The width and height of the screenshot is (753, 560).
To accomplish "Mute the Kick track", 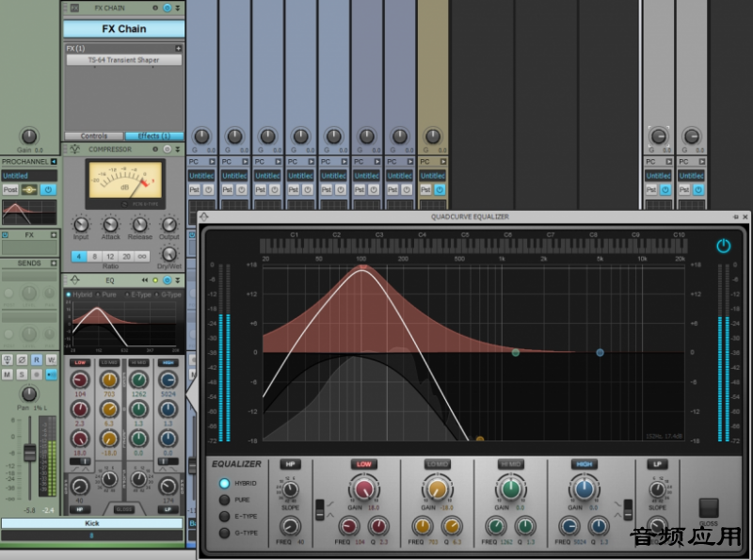I will pos(8,375).
